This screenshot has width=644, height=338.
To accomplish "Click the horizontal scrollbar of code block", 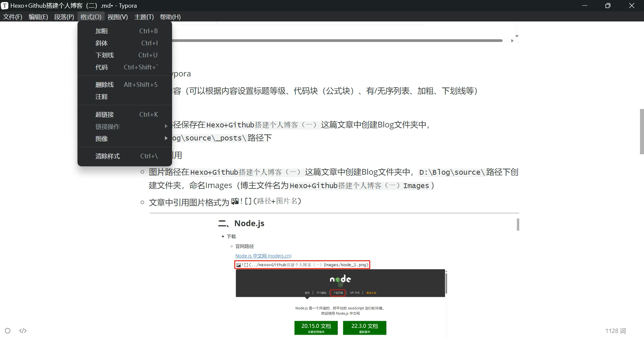I will pyautogui.click(x=337, y=41).
